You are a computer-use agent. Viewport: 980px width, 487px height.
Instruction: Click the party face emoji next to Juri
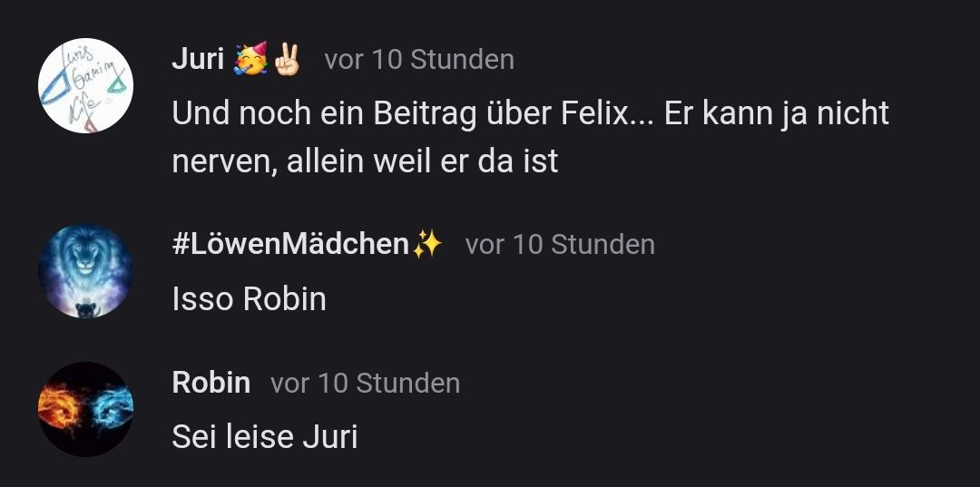click(x=250, y=59)
